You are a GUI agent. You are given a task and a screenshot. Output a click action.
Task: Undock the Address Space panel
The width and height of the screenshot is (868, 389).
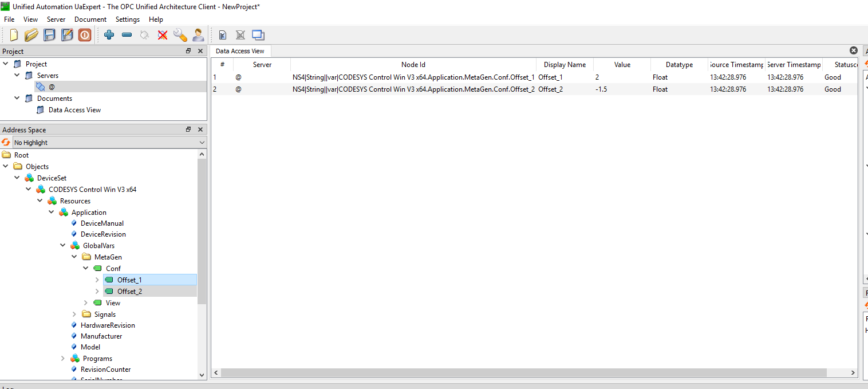click(188, 129)
